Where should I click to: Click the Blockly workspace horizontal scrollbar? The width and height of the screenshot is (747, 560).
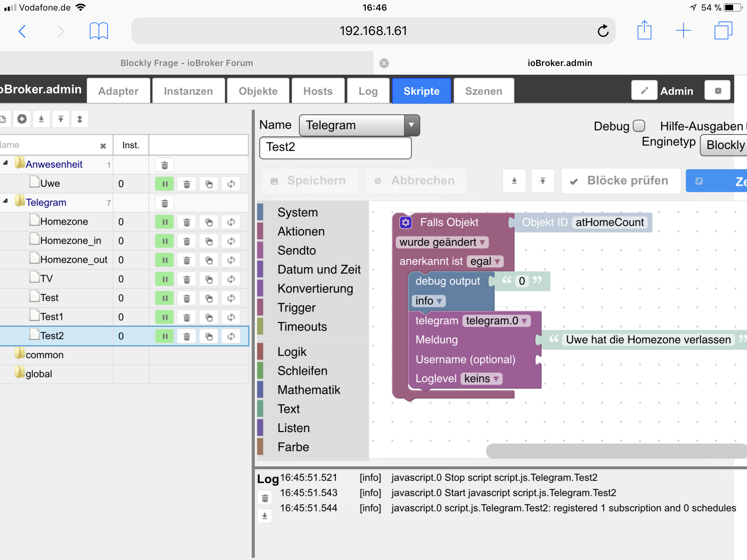click(x=616, y=451)
